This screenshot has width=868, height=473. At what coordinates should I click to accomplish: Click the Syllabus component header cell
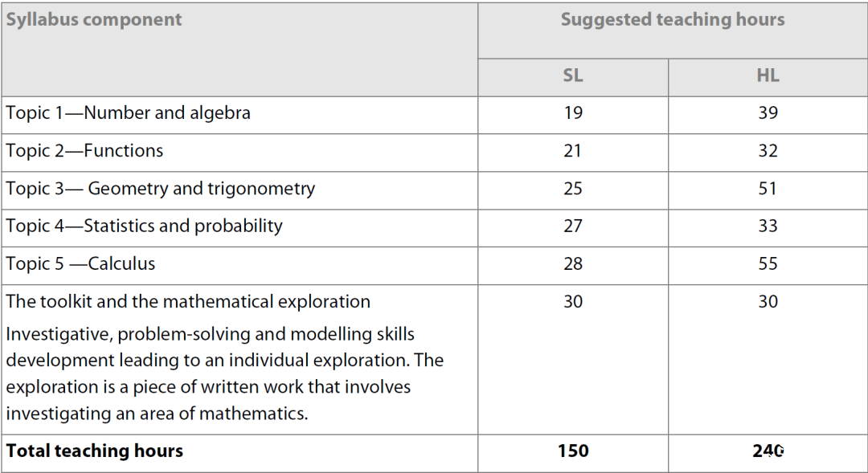coord(240,50)
